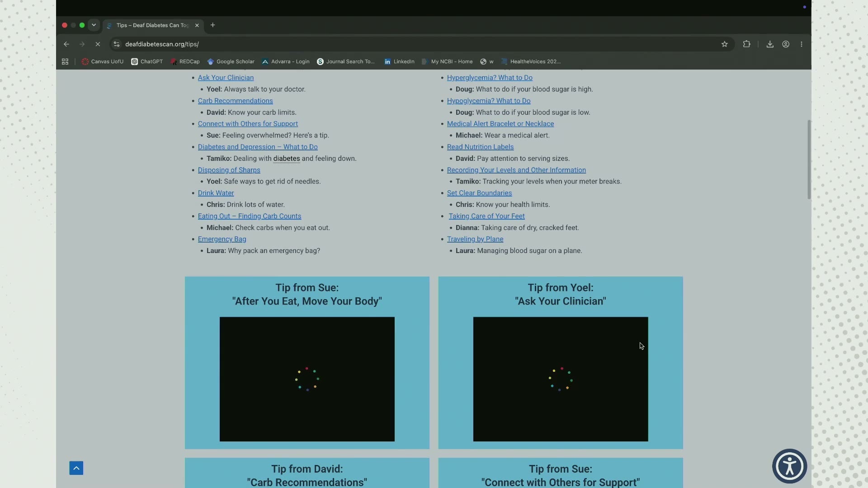
Task: Click the browser forward arrow
Action: (82, 44)
